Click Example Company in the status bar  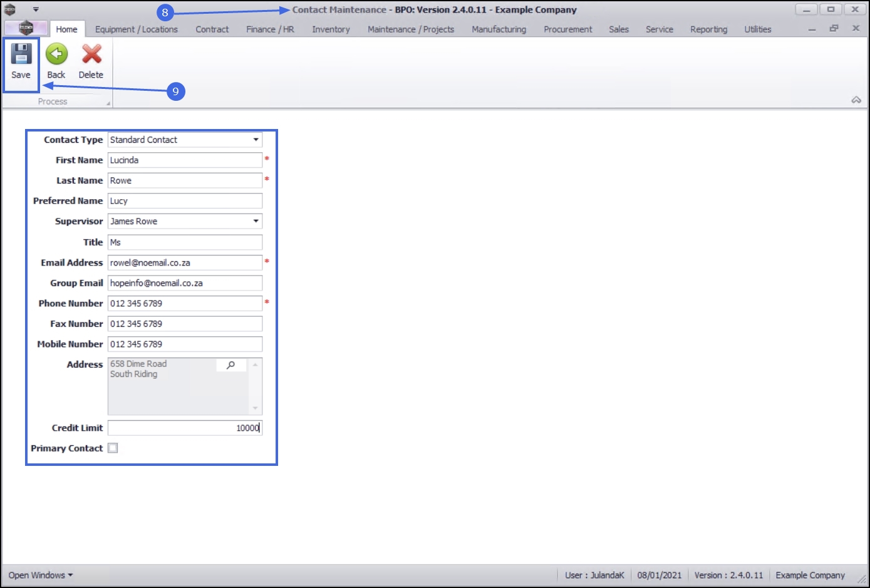click(810, 575)
